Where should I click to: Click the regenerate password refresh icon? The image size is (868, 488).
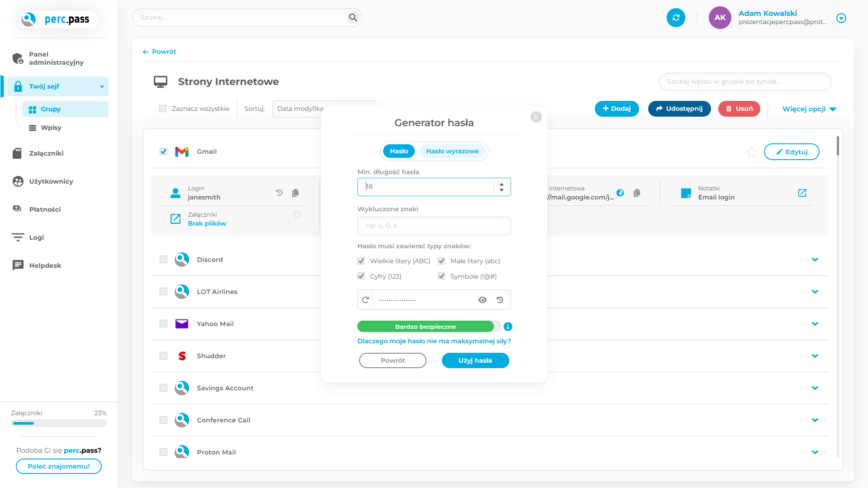(365, 300)
